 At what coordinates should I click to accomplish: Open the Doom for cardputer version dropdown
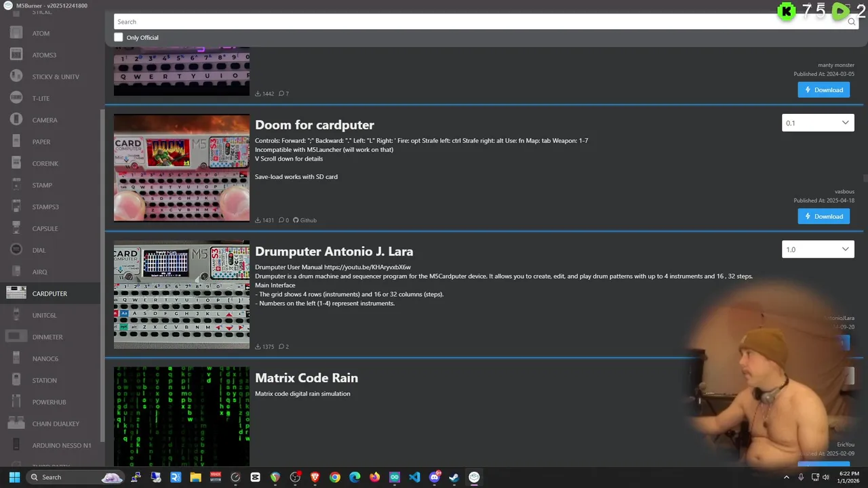click(x=818, y=123)
